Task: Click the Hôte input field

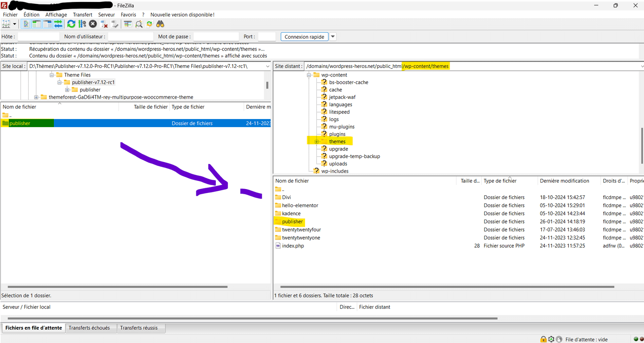Action: pos(39,37)
